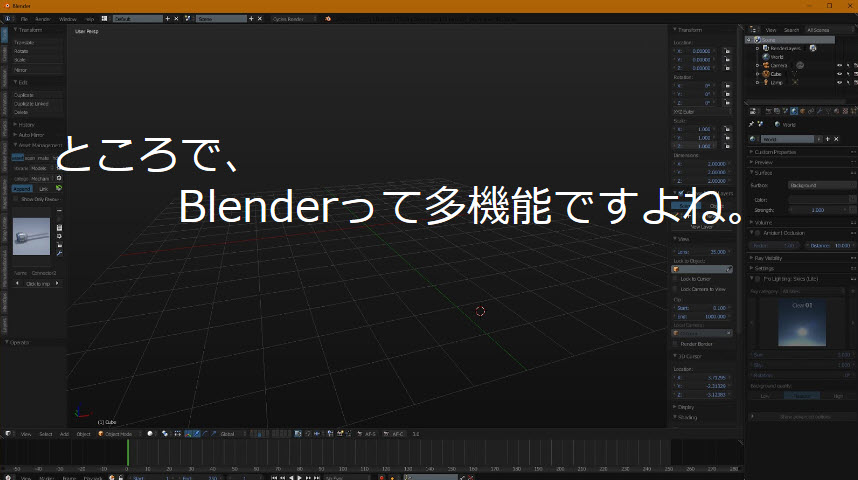Jump to the first frame button
The width and height of the screenshot is (858, 480).
(274, 478)
